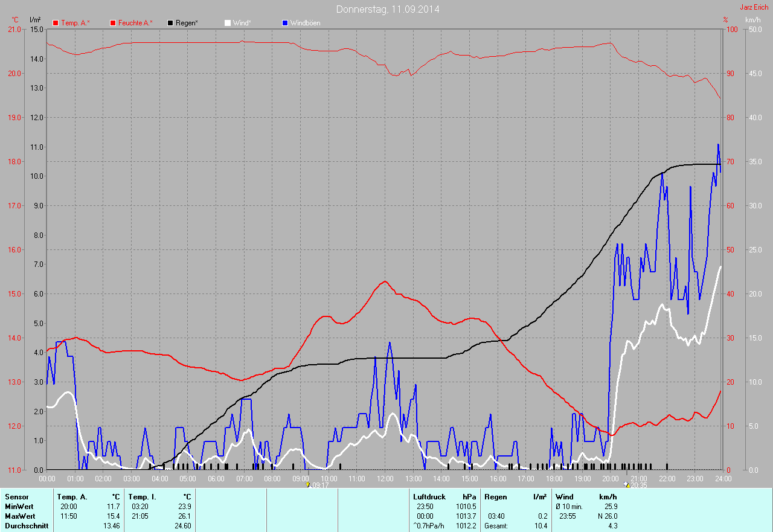Click the "Windböen" legend label
This screenshot has height=532, width=773.
click(x=306, y=23)
